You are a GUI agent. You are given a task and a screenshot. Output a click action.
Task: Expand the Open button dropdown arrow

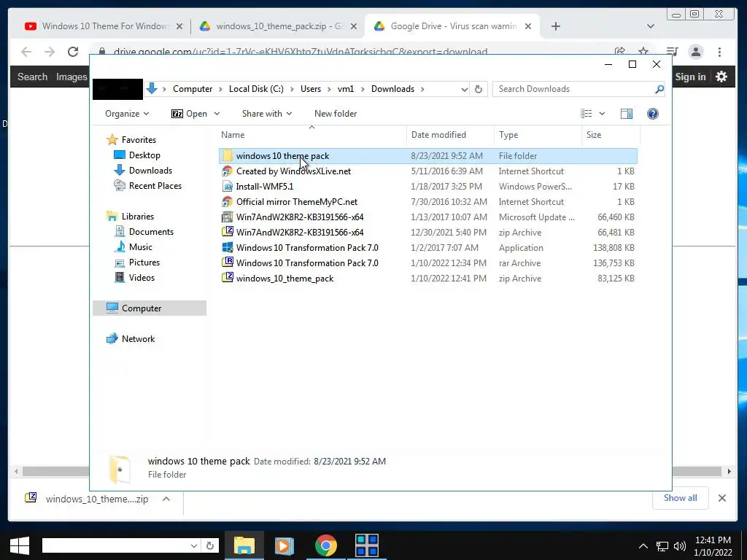(217, 114)
